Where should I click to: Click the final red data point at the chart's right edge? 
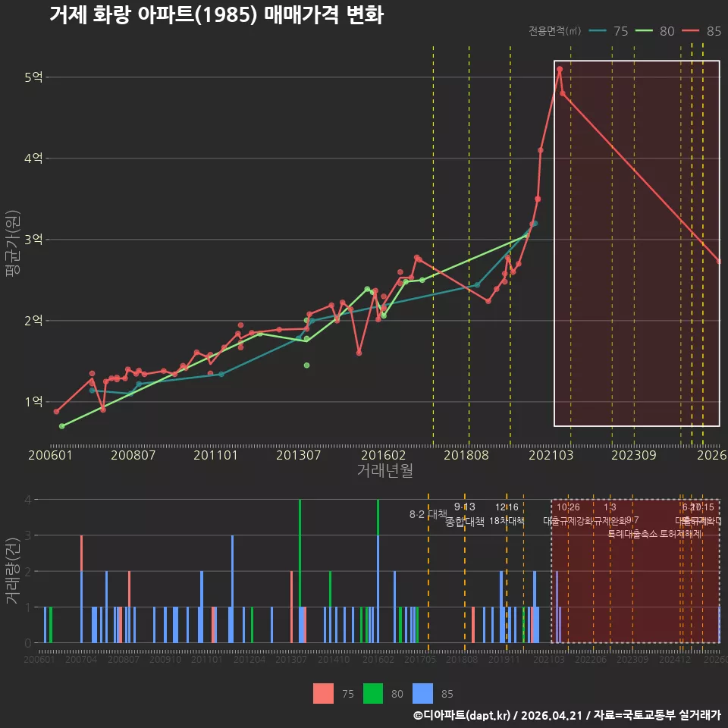point(719,262)
